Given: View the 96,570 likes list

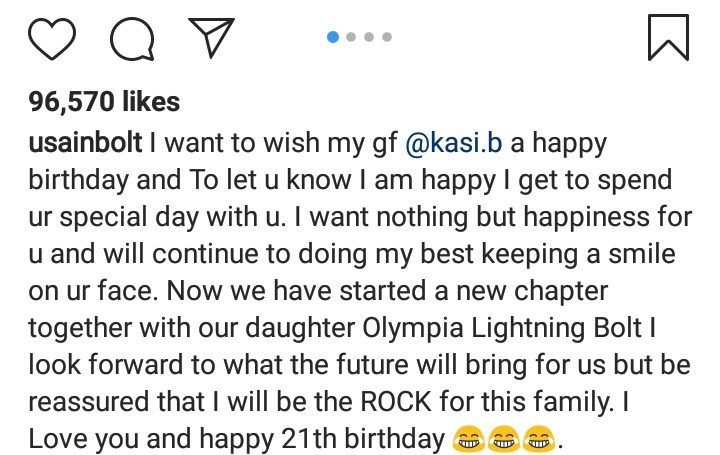Looking at the screenshot, I should coord(105,101).
